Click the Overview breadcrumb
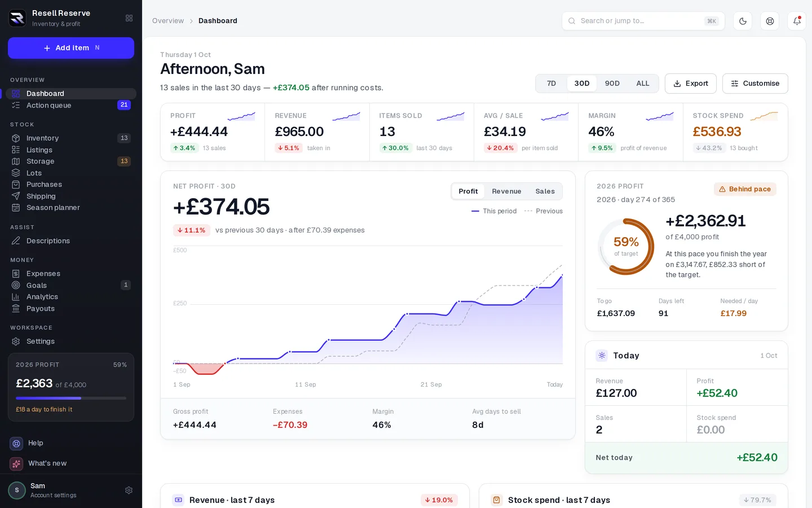 (168, 21)
